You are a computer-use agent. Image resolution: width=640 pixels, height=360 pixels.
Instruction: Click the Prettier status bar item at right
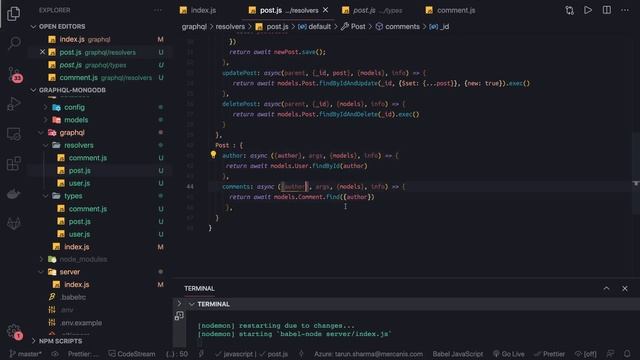click(549, 354)
